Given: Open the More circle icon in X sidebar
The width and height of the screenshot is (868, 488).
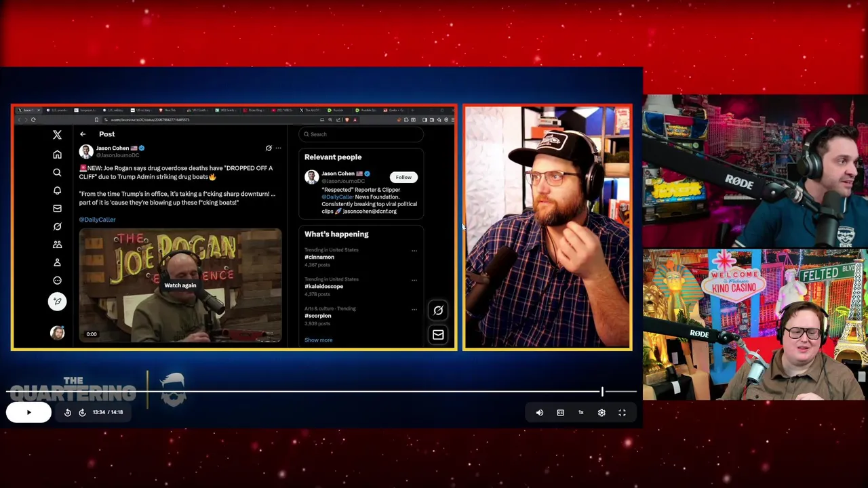Looking at the screenshot, I should [57, 280].
